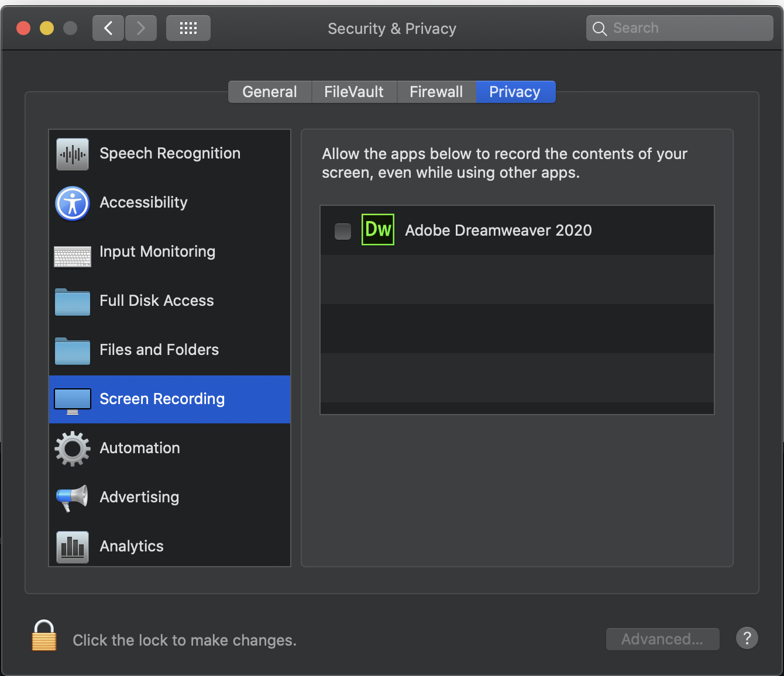Click the back navigation arrow

coord(108,27)
